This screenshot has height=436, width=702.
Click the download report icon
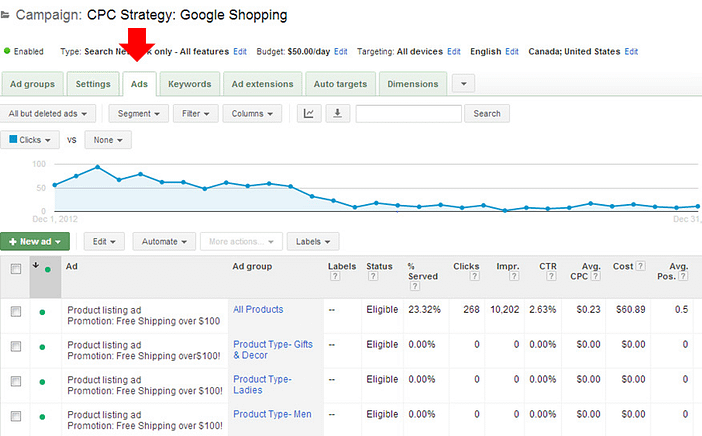(x=338, y=114)
